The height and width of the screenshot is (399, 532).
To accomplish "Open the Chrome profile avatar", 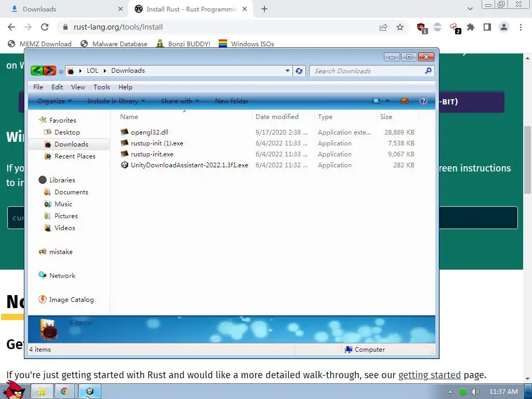I will click(x=504, y=27).
